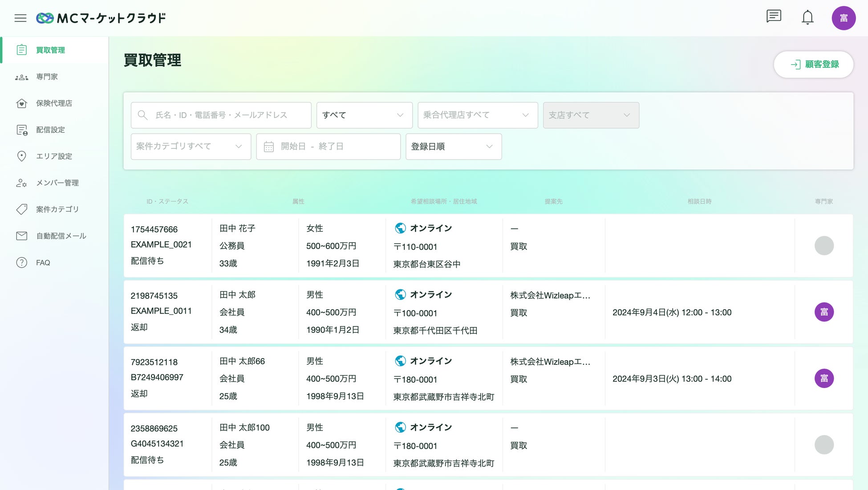Click gray expert avatar for 田中 花子

(x=824, y=246)
